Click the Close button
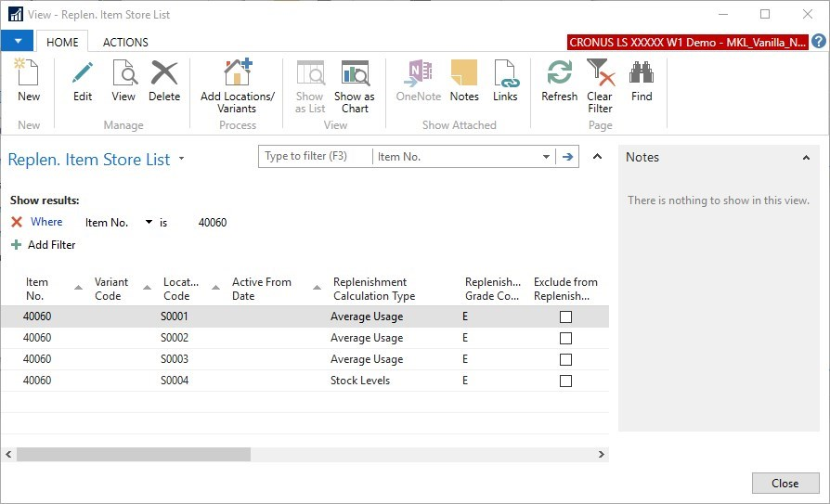The image size is (830, 504). click(x=785, y=483)
